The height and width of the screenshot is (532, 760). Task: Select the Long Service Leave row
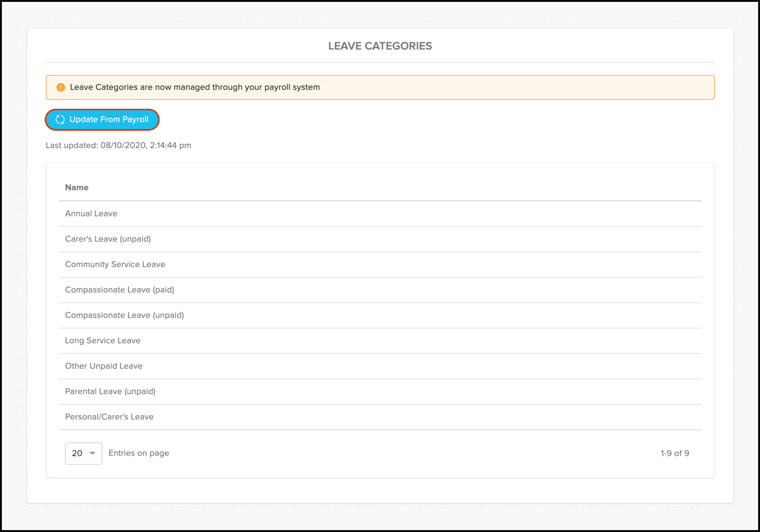(x=102, y=341)
